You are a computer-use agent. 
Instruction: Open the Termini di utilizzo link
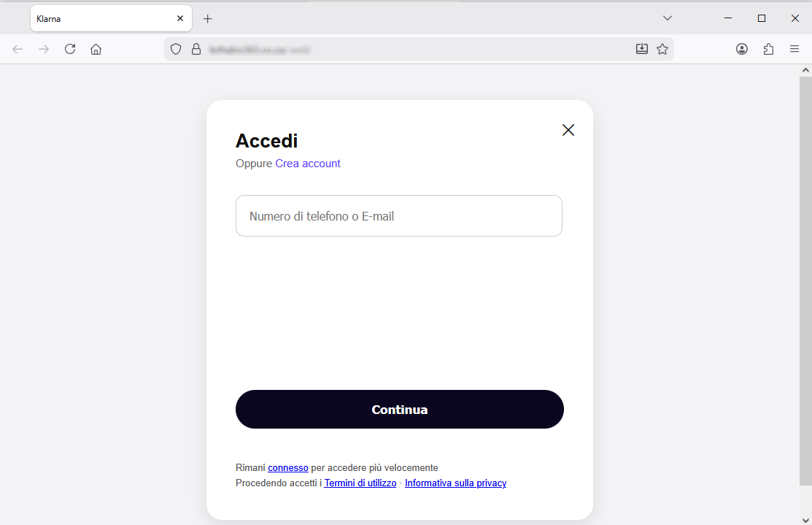[360, 483]
